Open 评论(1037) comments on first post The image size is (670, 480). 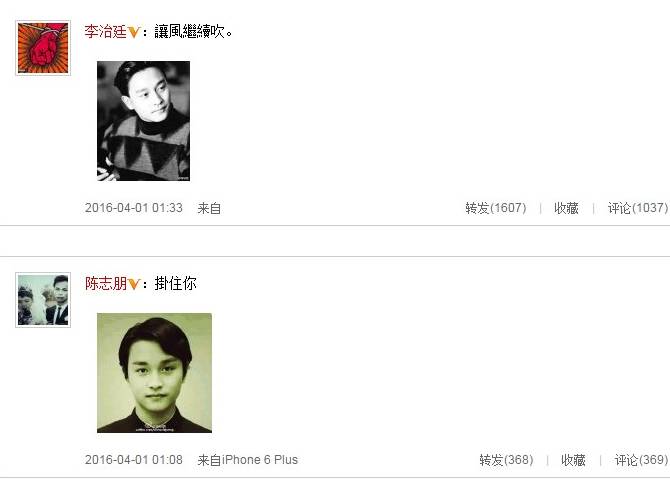pyautogui.click(x=638, y=208)
